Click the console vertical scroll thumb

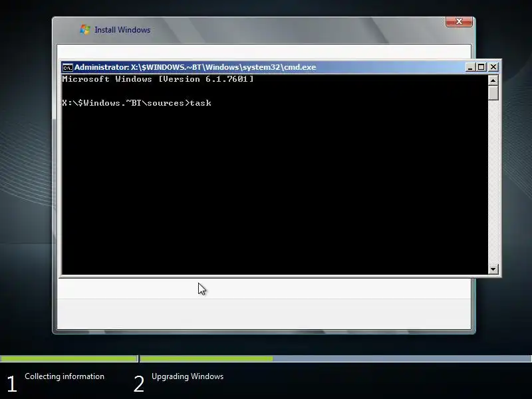pyautogui.click(x=493, y=93)
